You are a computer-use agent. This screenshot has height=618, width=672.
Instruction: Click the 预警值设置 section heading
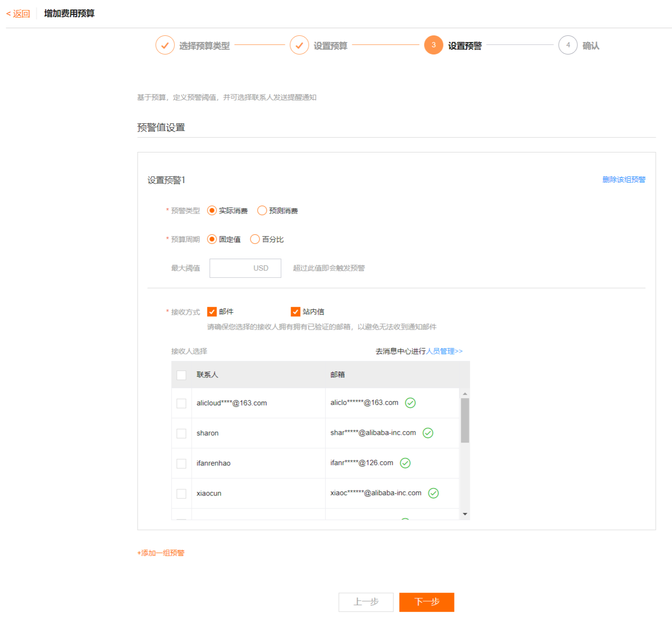161,128
